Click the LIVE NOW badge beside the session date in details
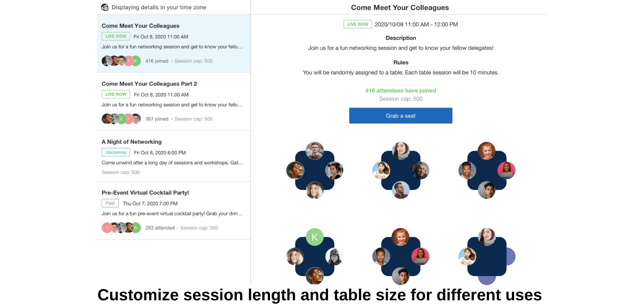 pyautogui.click(x=358, y=24)
